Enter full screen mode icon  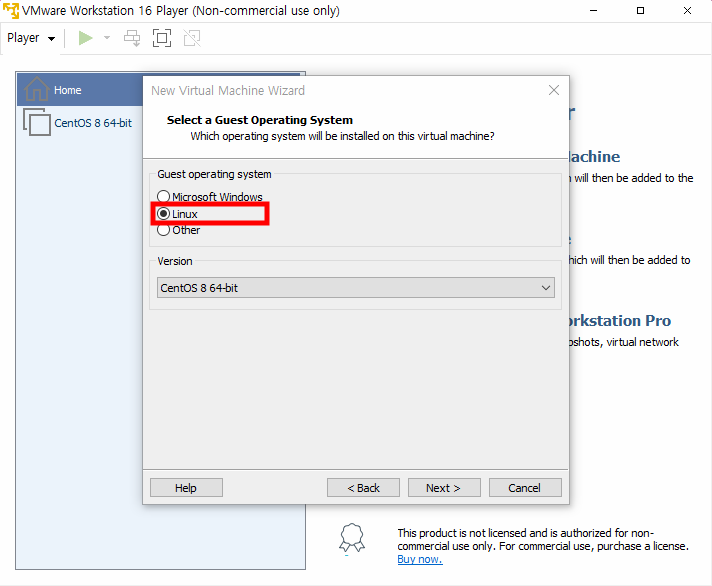162,38
